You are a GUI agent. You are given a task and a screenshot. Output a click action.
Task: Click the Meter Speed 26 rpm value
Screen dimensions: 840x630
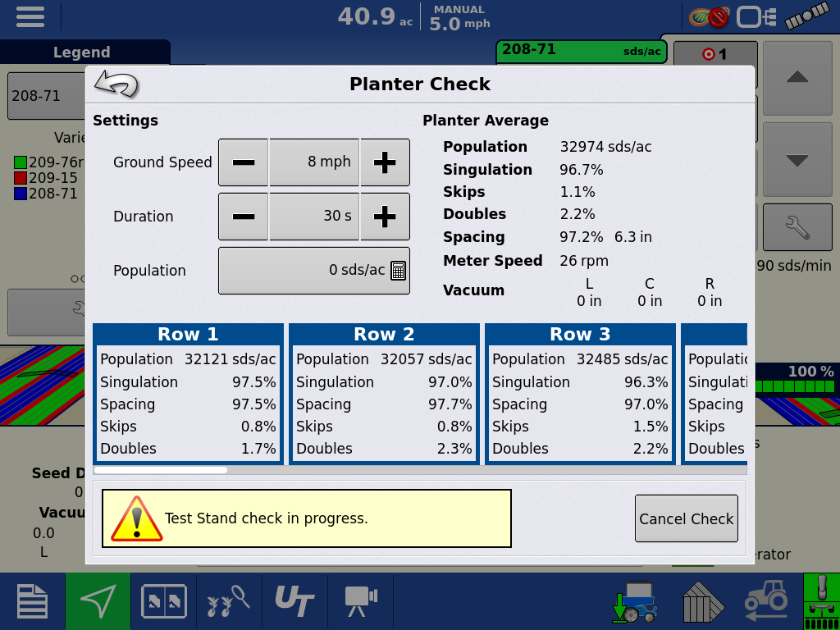point(584,261)
